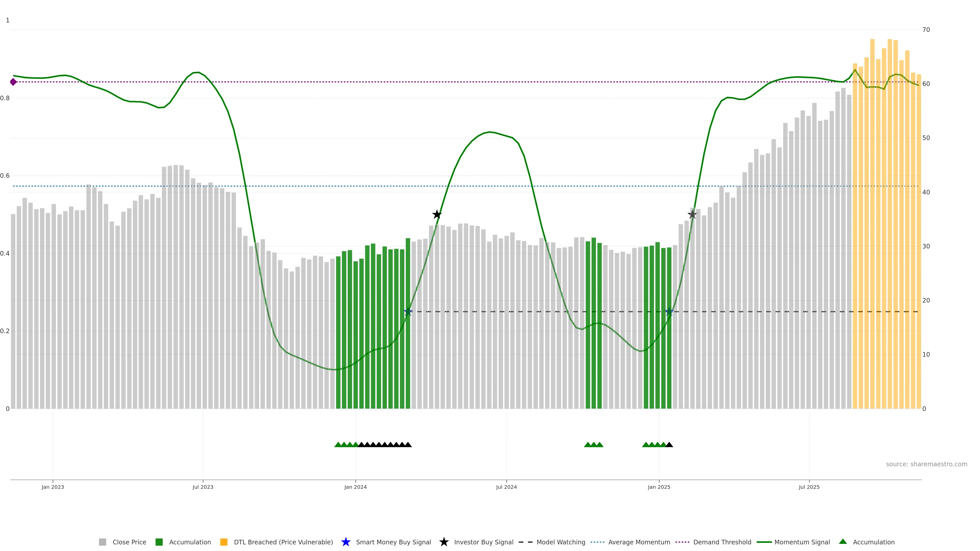
Task: Click the purple diamond Demand Threshold marker
Action: pyautogui.click(x=13, y=82)
